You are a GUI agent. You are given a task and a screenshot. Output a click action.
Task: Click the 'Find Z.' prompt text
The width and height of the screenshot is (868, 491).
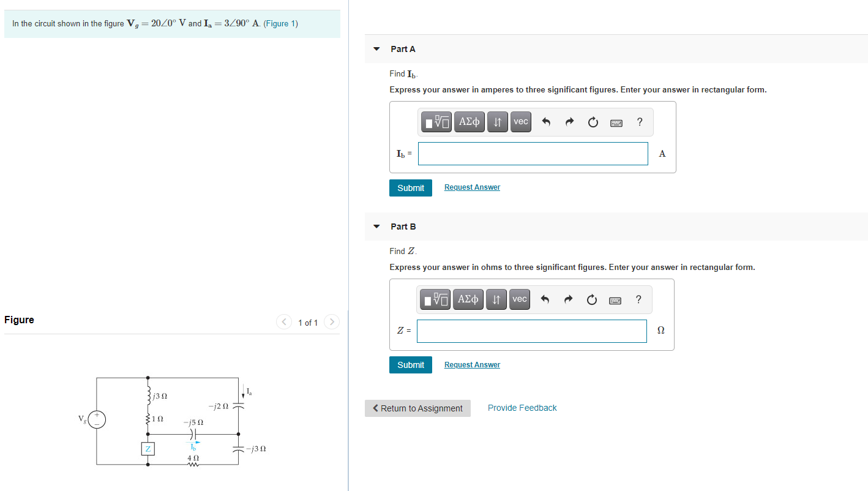tap(403, 251)
